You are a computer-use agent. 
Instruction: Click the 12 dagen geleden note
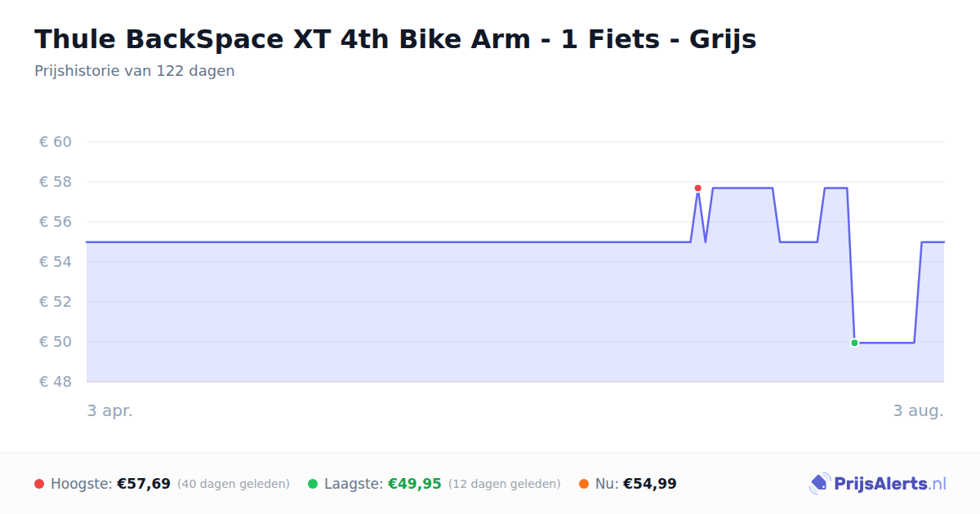tap(505, 484)
